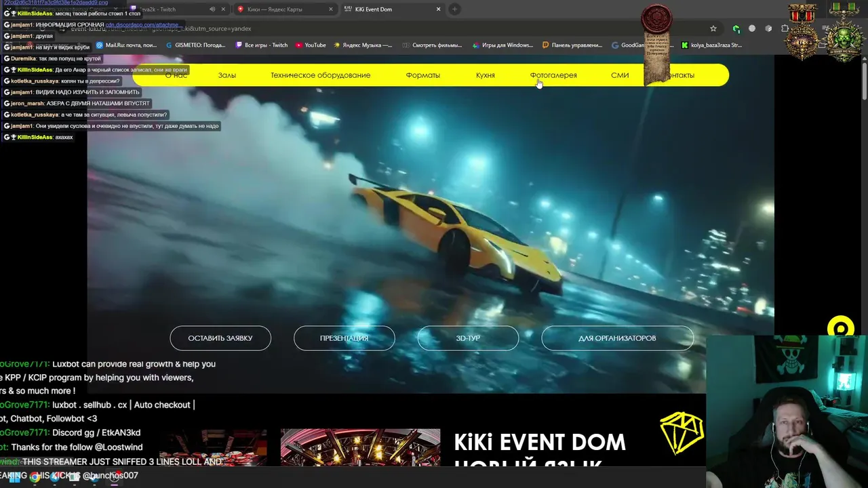The width and height of the screenshot is (868, 488).
Task: Open Техническое оборудование in site navigation
Action: click(320, 75)
